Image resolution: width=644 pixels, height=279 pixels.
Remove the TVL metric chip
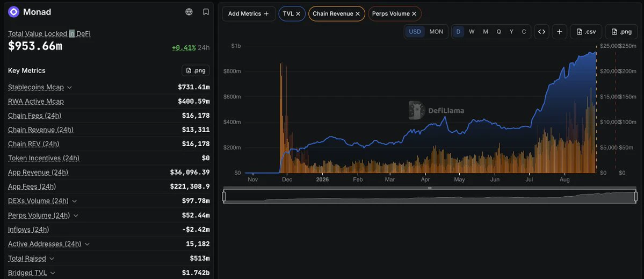(x=298, y=13)
